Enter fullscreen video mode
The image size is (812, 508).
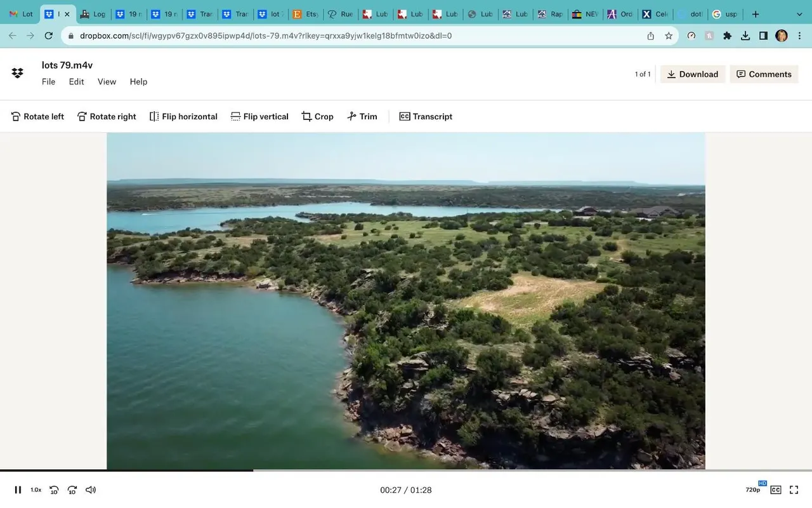(x=794, y=490)
